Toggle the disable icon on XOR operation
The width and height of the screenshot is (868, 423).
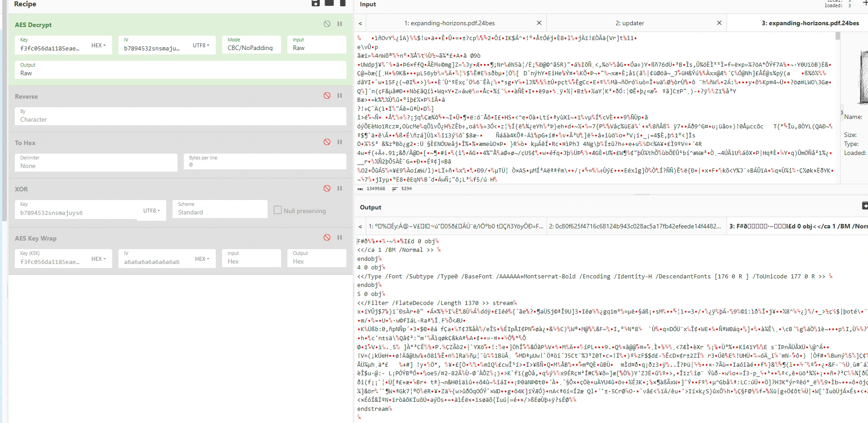[327, 188]
